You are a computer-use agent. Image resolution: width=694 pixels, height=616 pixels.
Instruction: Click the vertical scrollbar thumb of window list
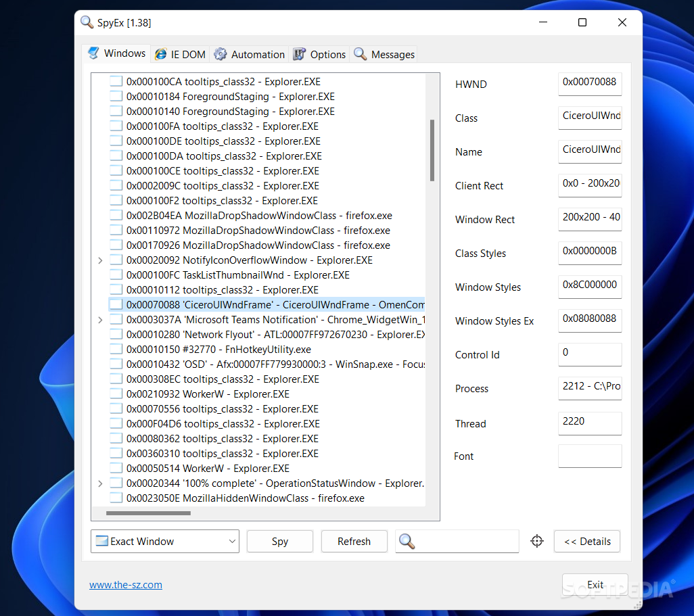pyautogui.click(x=432, y=150)
